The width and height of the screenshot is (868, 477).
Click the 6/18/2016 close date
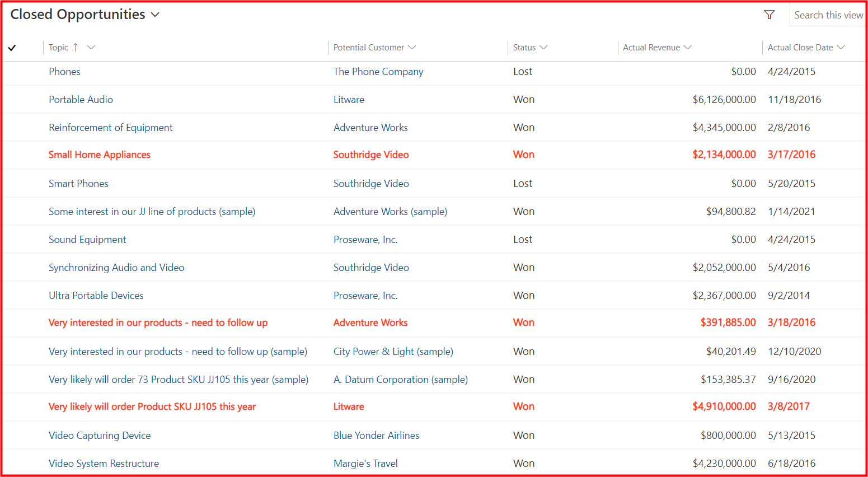pyautogui.click(x=791, y=464)
